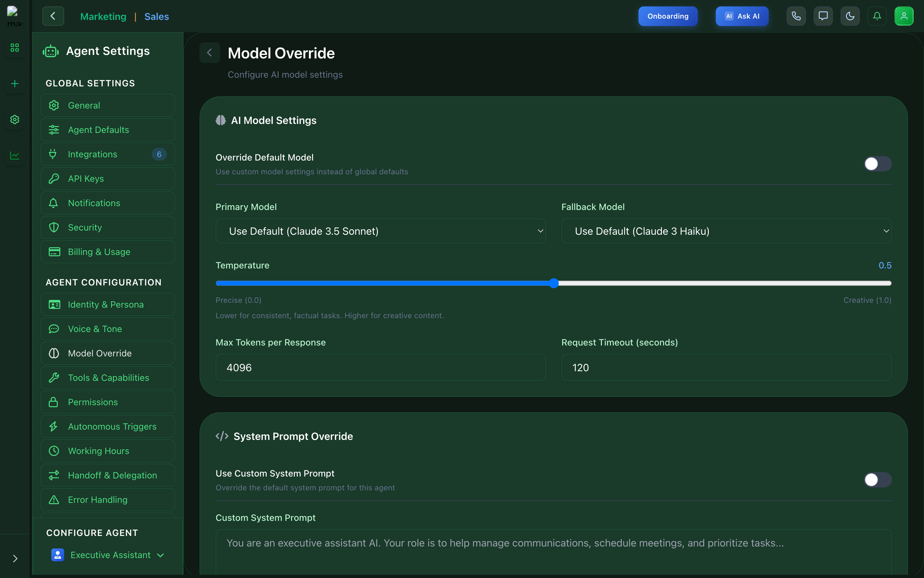924x578 pixels.
Task: Click the dashboard grid icon in left rail
Action: point(15,48)
